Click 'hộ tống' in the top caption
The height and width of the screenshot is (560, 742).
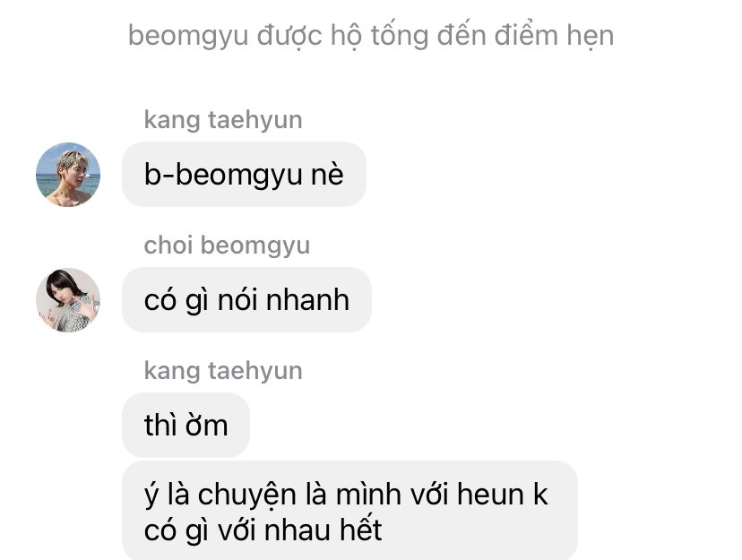(380, 36)
